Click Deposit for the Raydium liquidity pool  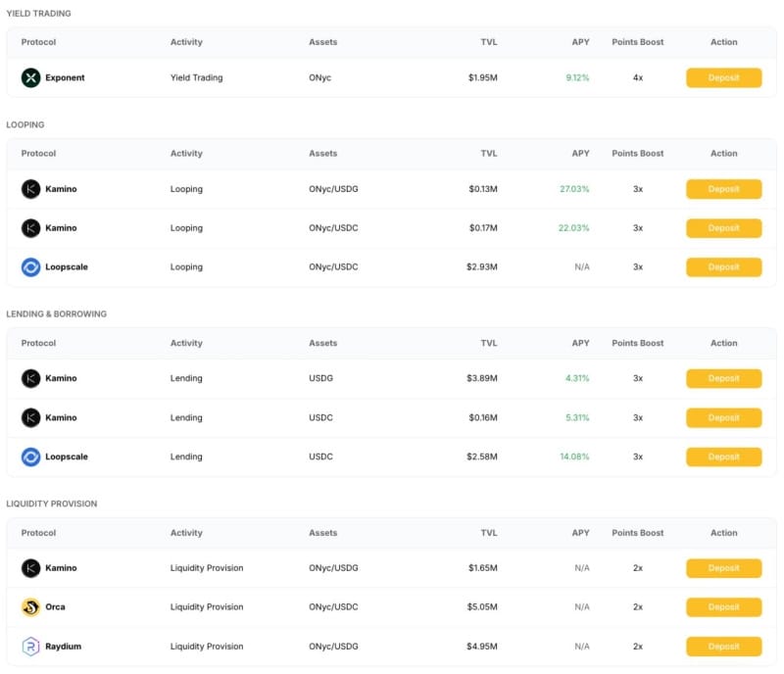(723, 647)
